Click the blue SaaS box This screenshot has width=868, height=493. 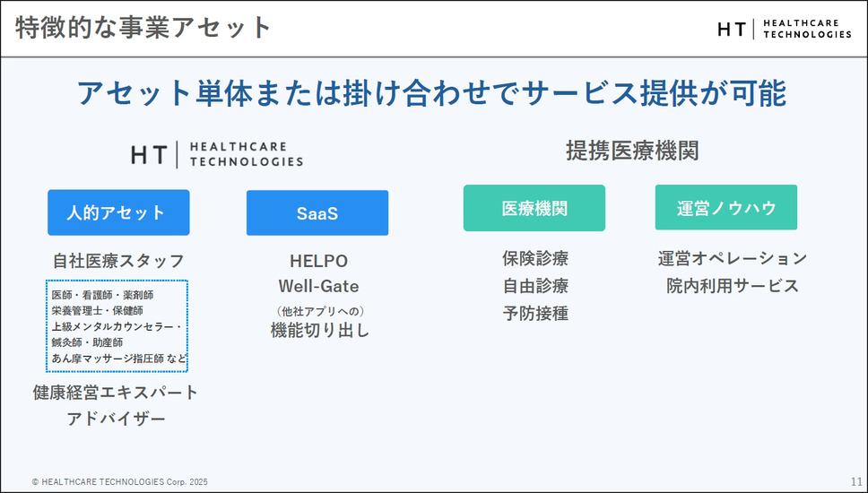[317, 213]
